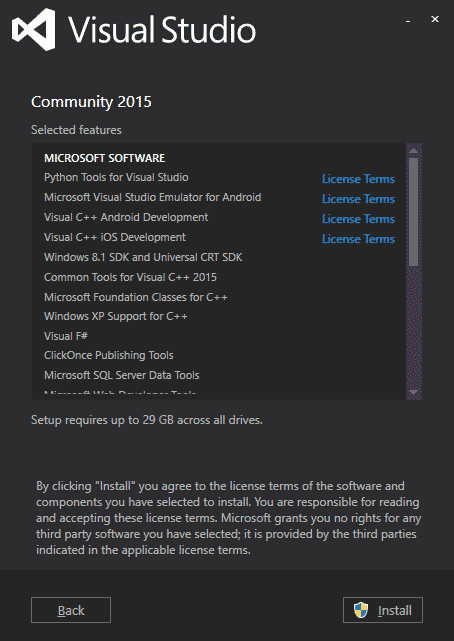Select 'Visual C++ Android Development' row
454x641 pixels.
(x=126, y=217)
